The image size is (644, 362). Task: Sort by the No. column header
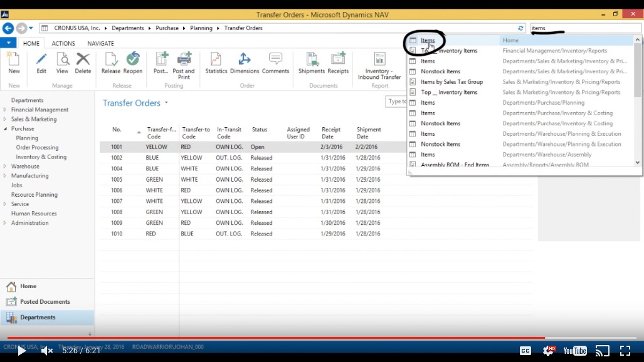click(x=117, y=129)
